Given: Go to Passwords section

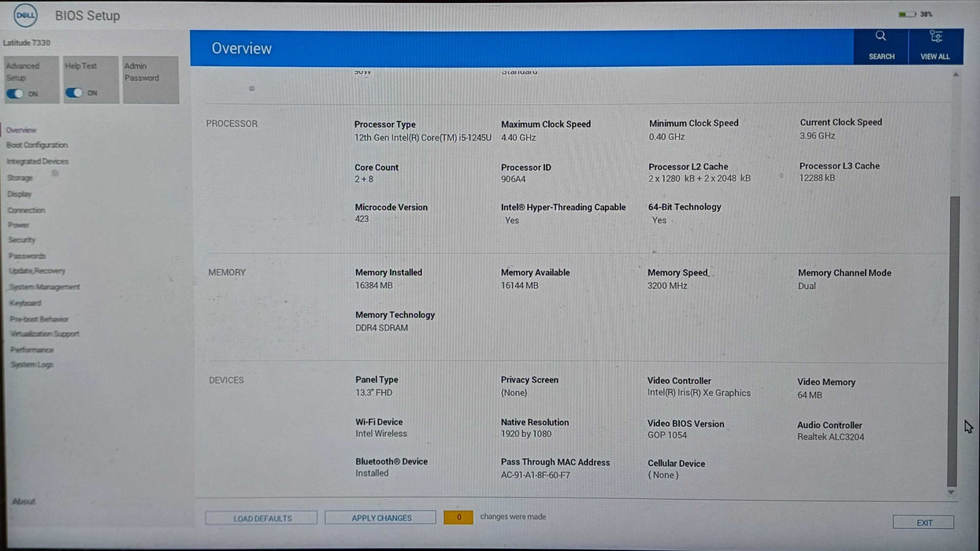Looking at the screenshot, I should (28, 256).
